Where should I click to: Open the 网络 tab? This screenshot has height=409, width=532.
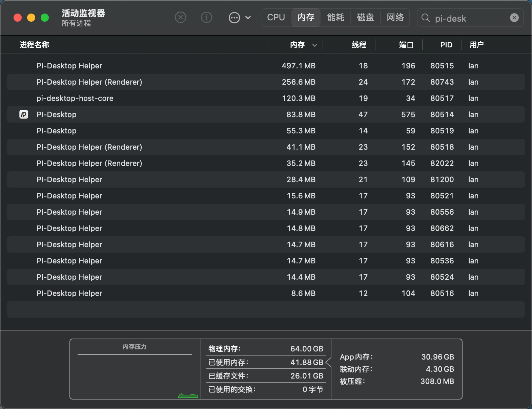(395, 17)
